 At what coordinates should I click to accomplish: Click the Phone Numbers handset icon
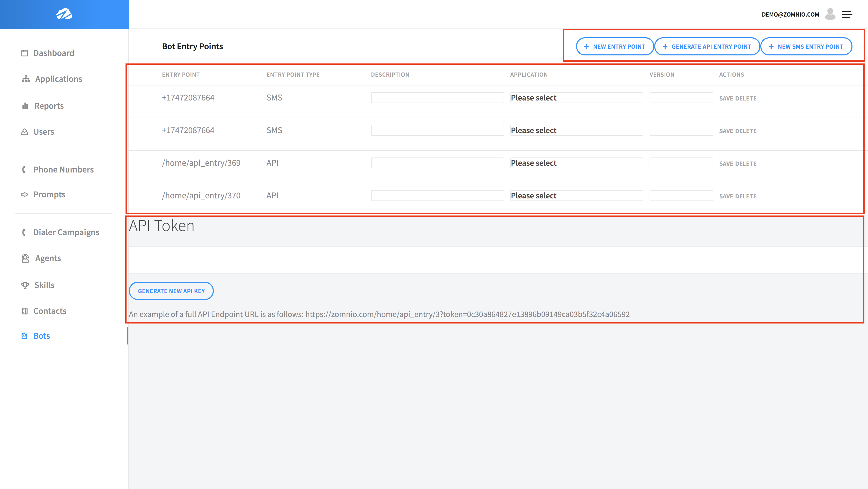click(x=24, y=170)
